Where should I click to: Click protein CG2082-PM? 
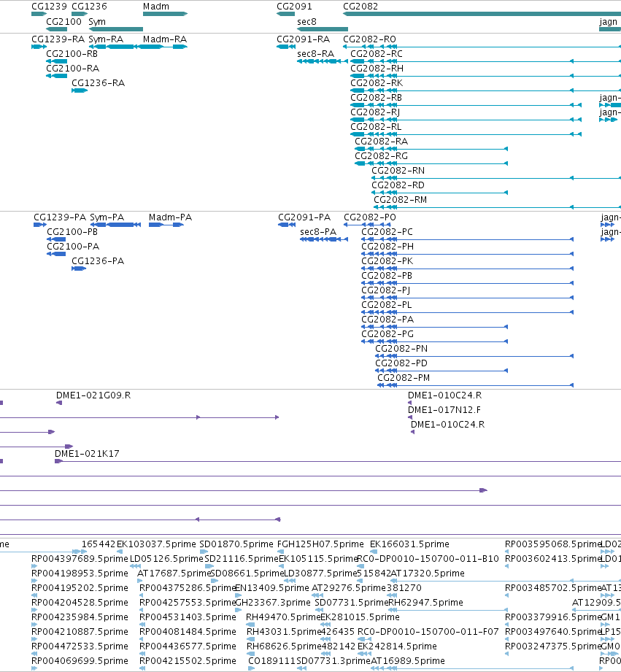click(x=404, y=377)
